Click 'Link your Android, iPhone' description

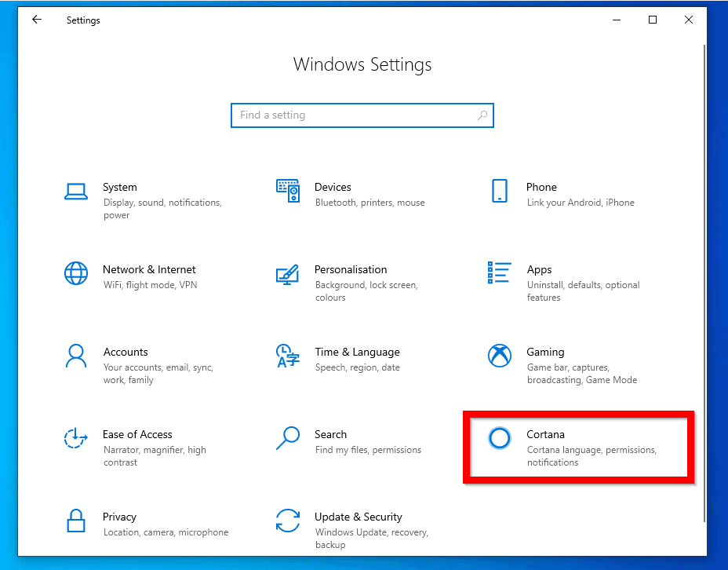point(581,203)
